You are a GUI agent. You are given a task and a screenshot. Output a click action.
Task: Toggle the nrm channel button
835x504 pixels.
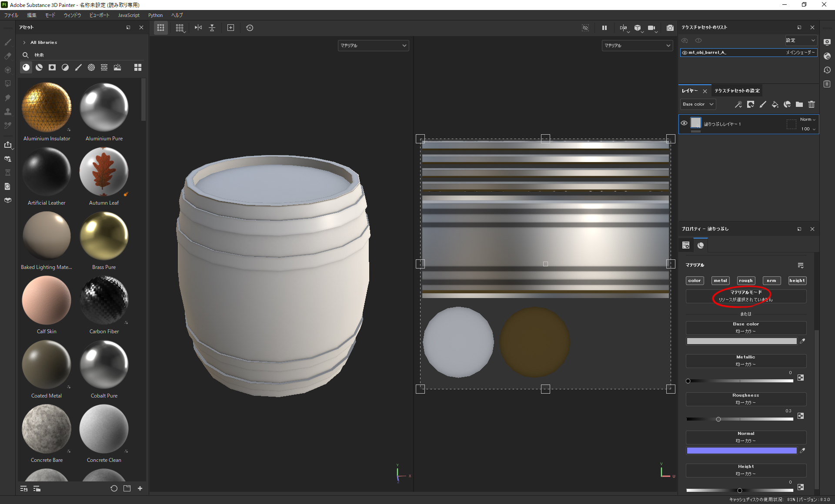click(x=772, y=281)
